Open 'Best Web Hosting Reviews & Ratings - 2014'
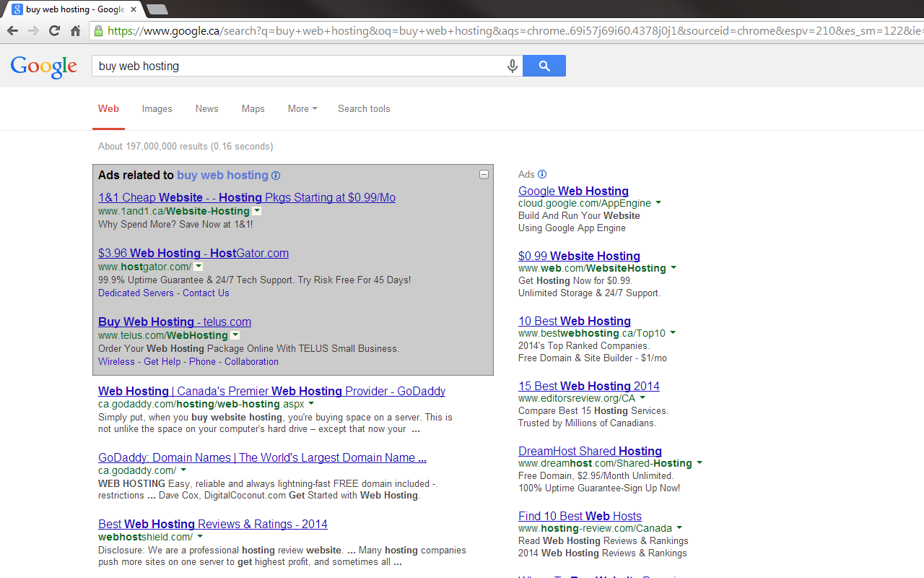Viewport: 924px width, 578px height. click(213, 524)
